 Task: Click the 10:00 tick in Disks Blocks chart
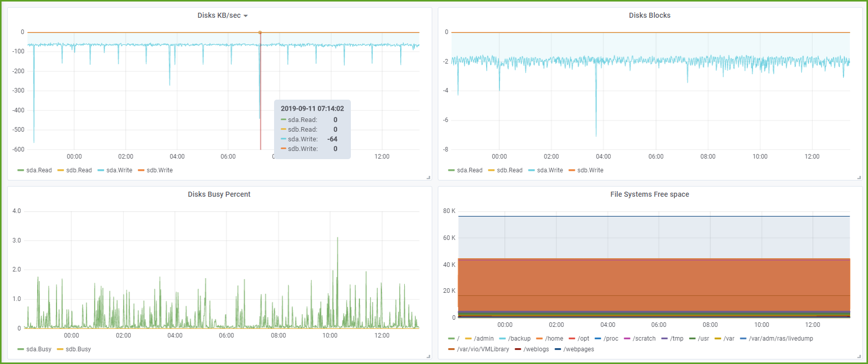(760, 157)
